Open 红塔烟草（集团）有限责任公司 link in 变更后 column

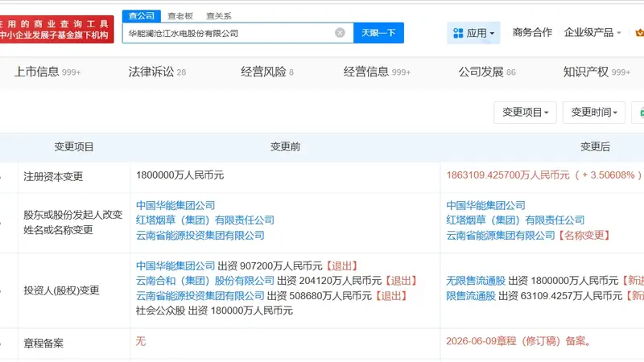pos(515,220)
